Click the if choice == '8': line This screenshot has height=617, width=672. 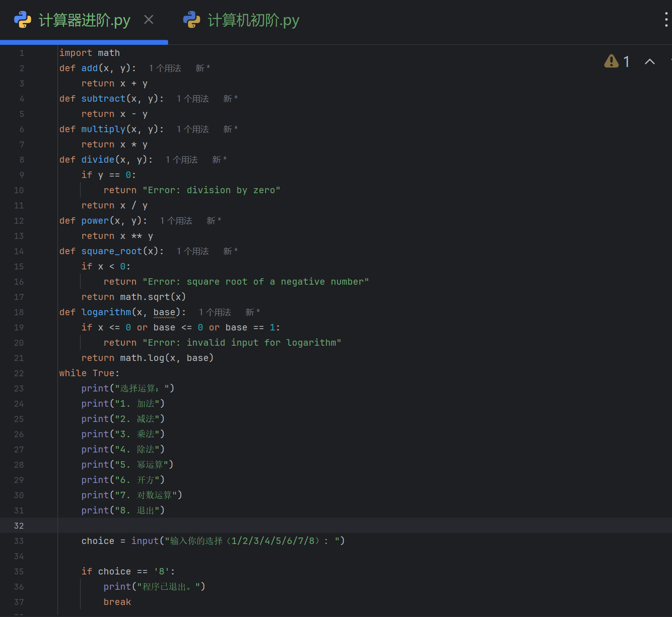coord(128,572)
